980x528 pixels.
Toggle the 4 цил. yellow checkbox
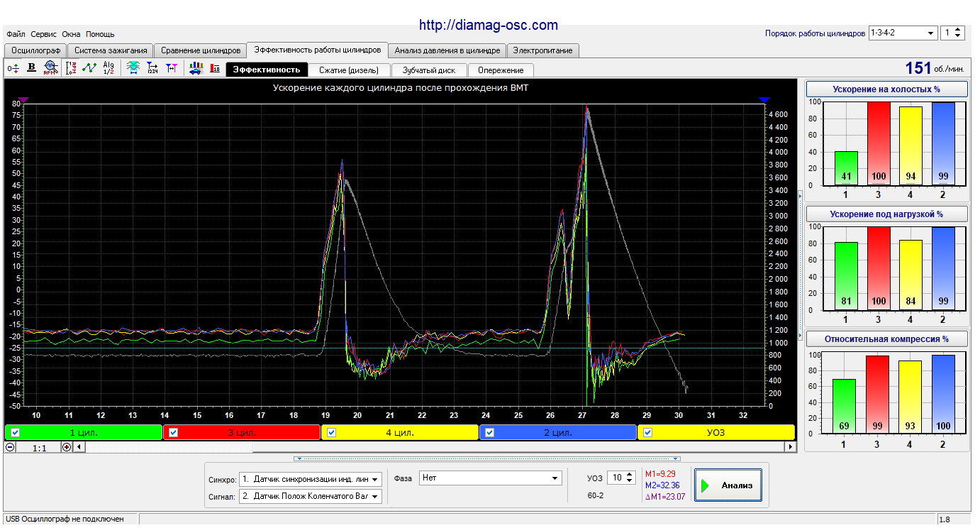pyautogui.click(x=332, y=432)
